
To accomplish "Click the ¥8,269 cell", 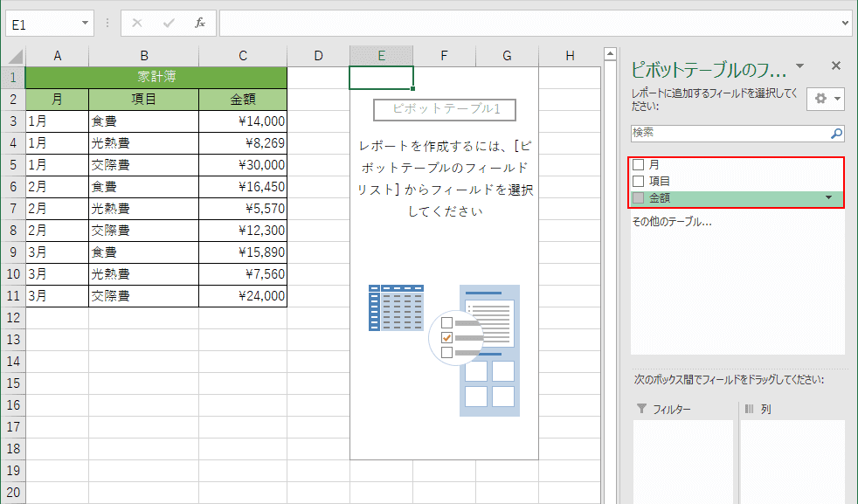I will click(243, 143).
